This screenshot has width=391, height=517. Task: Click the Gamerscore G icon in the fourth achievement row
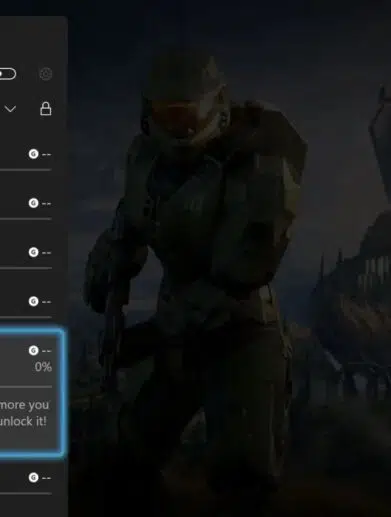pos(33,301)
